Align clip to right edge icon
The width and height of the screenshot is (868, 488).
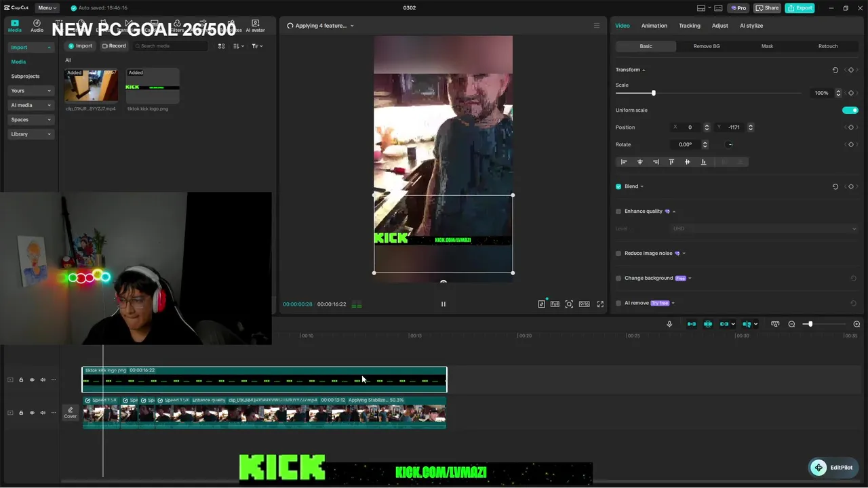(656, 162)
